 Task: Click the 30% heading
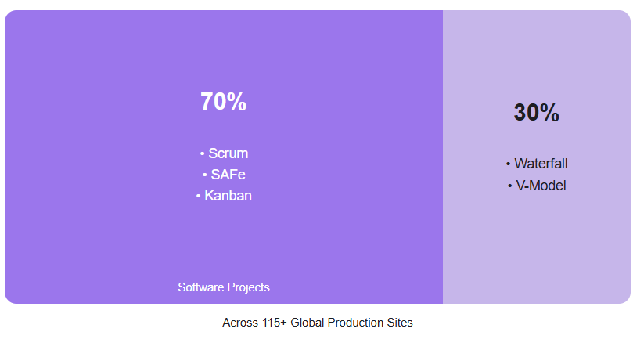coord(536,112)
